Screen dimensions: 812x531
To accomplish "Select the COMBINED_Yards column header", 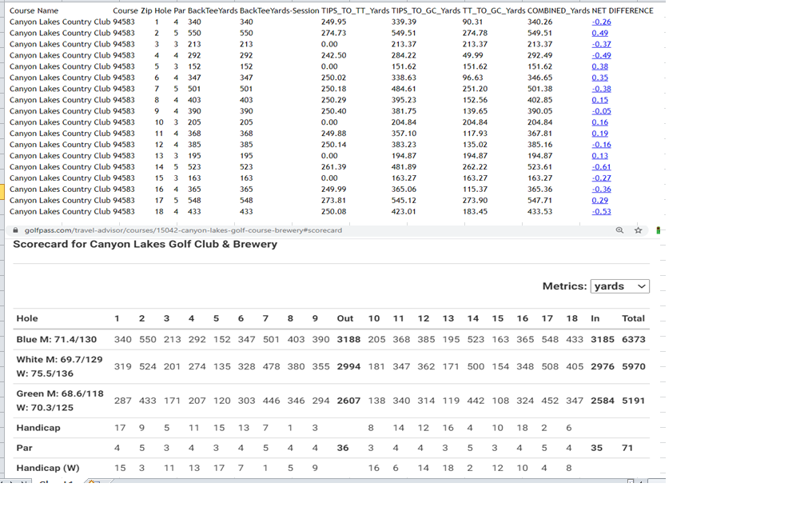I will click(558, 10).
